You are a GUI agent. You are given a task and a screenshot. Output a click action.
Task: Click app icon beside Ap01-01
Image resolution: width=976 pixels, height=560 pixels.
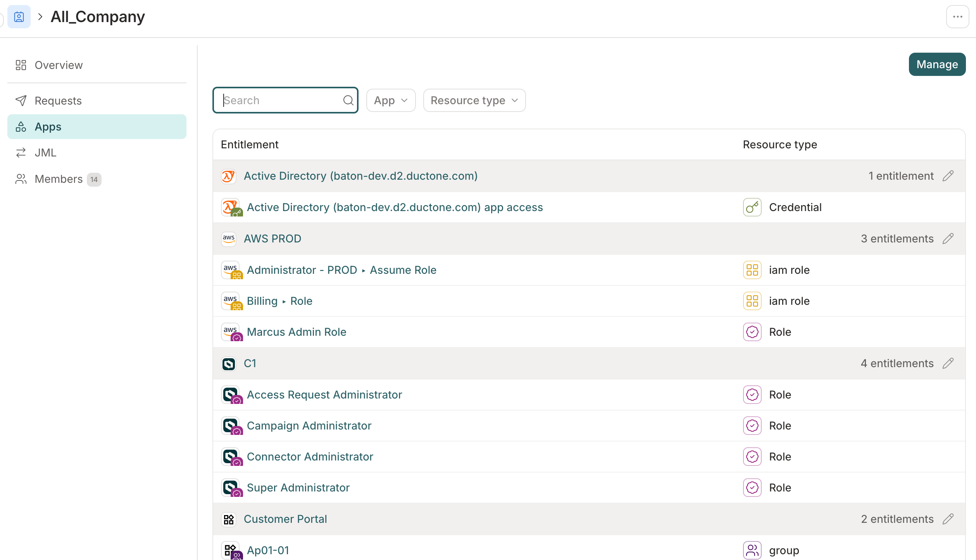232,550
